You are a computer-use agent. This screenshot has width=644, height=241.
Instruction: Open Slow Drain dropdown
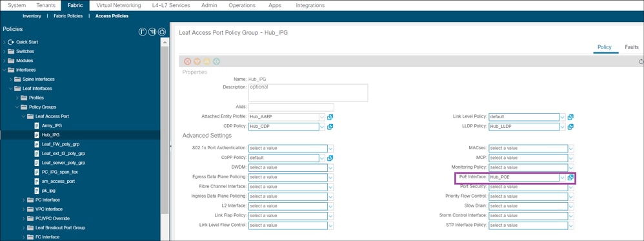coord(571,206)
